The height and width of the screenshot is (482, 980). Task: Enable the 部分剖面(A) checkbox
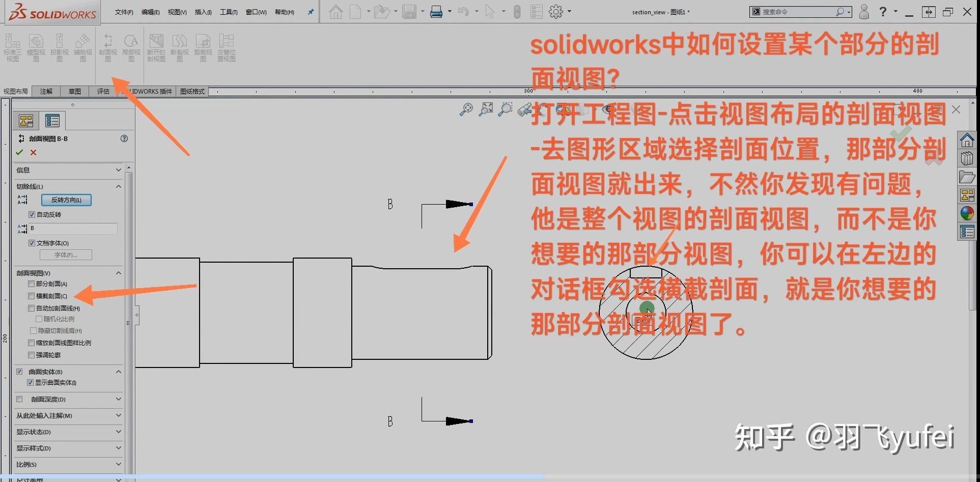(x=32, y=284)
